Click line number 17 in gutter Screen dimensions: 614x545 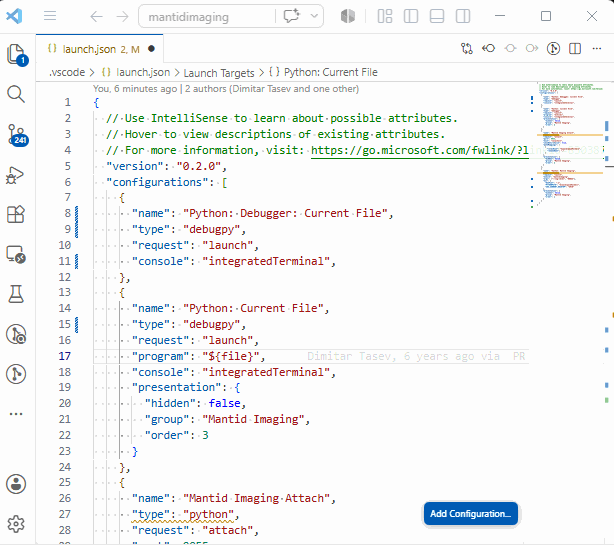65,356
